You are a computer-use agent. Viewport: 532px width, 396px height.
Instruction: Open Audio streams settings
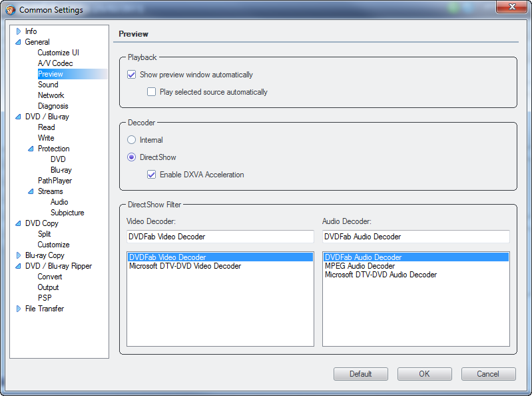tap(59, 202)
